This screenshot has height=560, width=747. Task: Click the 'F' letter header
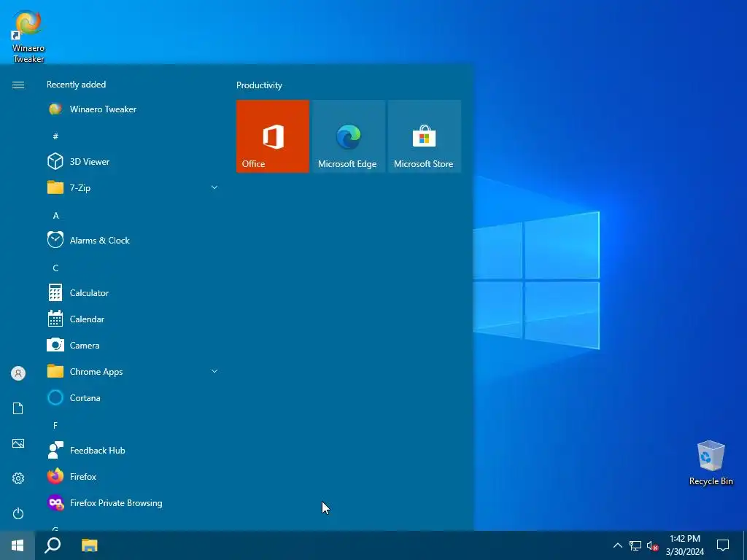(x=55, y=426)
